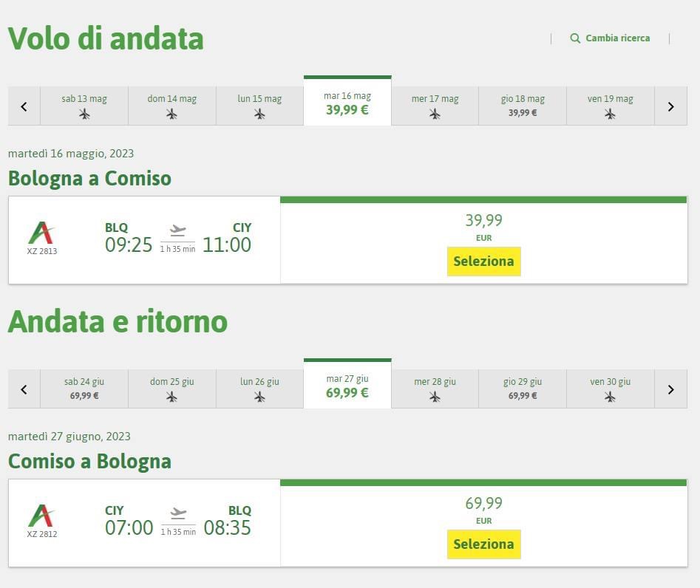
Task: Select mer 17 mag date tab
Action: click(435, 106)
